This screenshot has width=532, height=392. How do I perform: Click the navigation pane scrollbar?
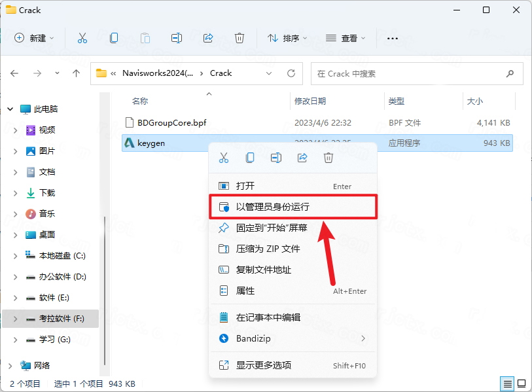pyautogui.click(x=105, y=290)
